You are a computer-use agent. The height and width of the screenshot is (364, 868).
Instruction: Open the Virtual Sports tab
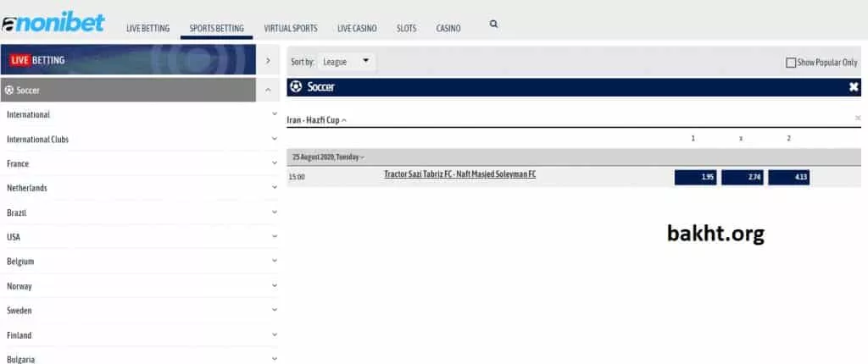coord(291,29)
